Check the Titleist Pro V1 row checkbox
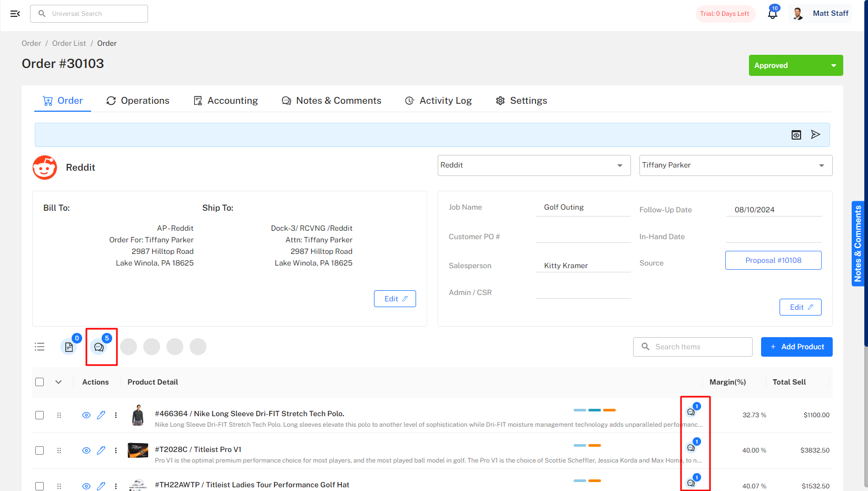Image resolution: width=868 pixels, height=491 pixels. click(x=40, y=450)
